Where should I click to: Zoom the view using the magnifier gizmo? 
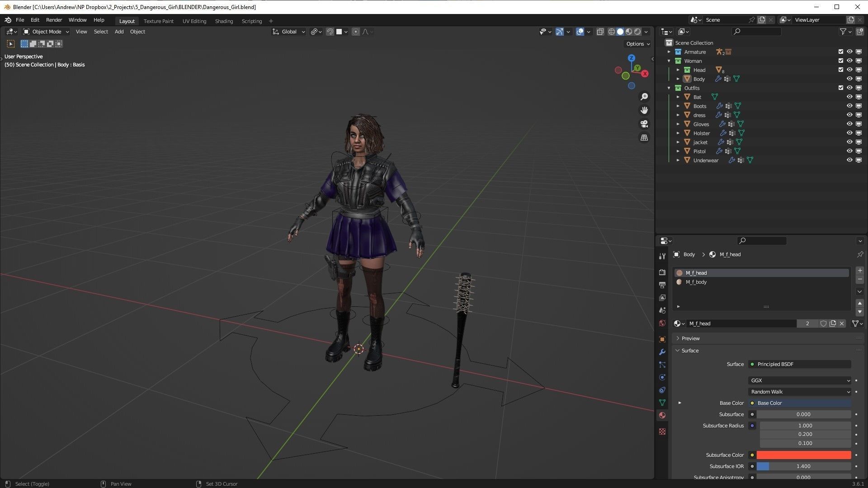[644, 96]
